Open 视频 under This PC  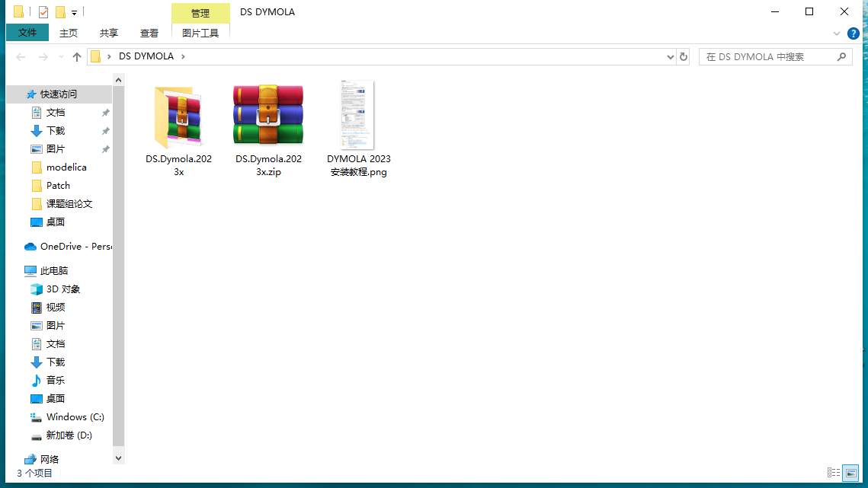[56, 307]
